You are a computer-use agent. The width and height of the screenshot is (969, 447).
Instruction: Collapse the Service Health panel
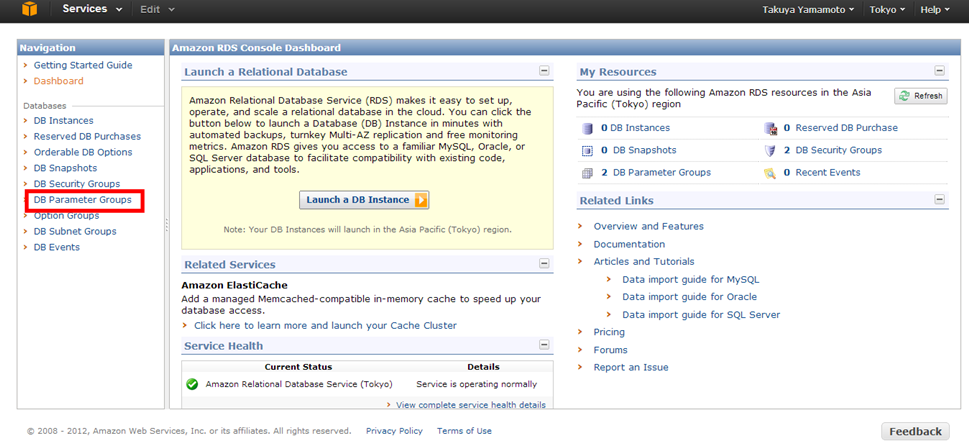click(x=544, y=344)
